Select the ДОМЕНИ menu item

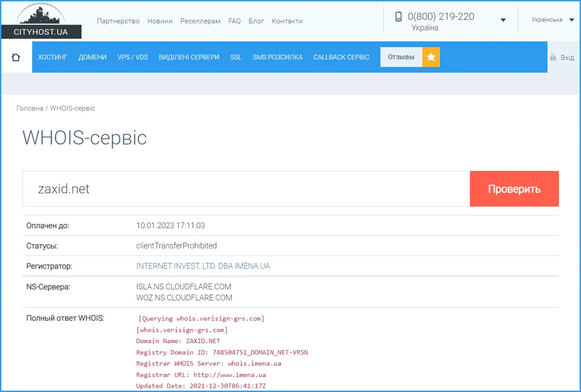pyautogui.click(x=93, y=57)
